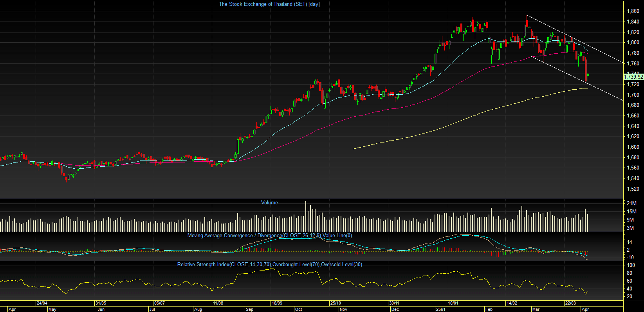The height and width of the screenshot is (312, 644).
Task: Click the 80 RSI axis label
Action: tap(630, 273)
